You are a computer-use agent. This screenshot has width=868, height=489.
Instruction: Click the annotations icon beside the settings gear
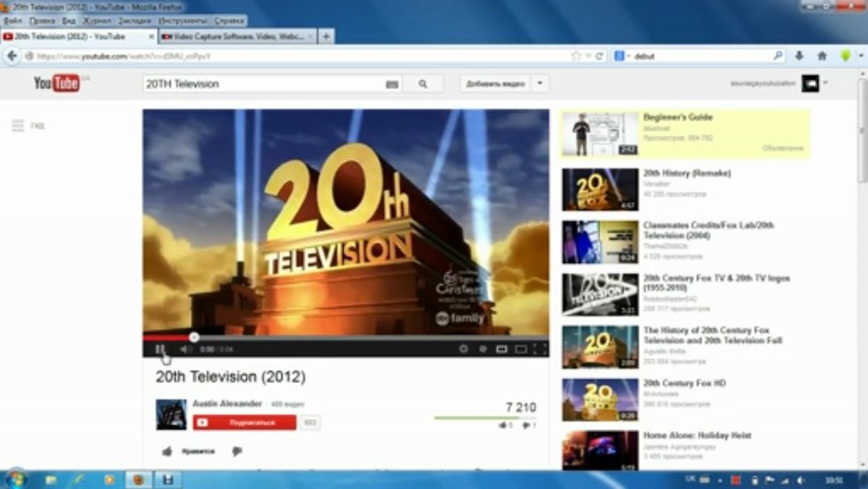[483, 349]
